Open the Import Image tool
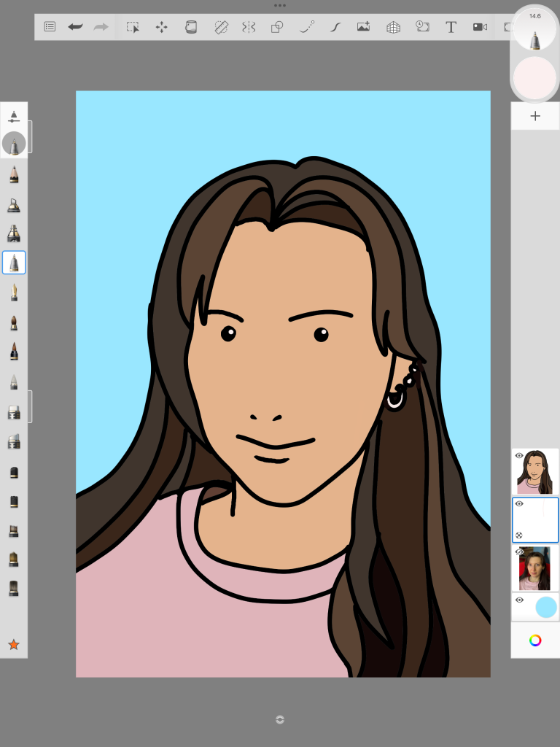Screen dimensions: 560x747 pos(363,27)
